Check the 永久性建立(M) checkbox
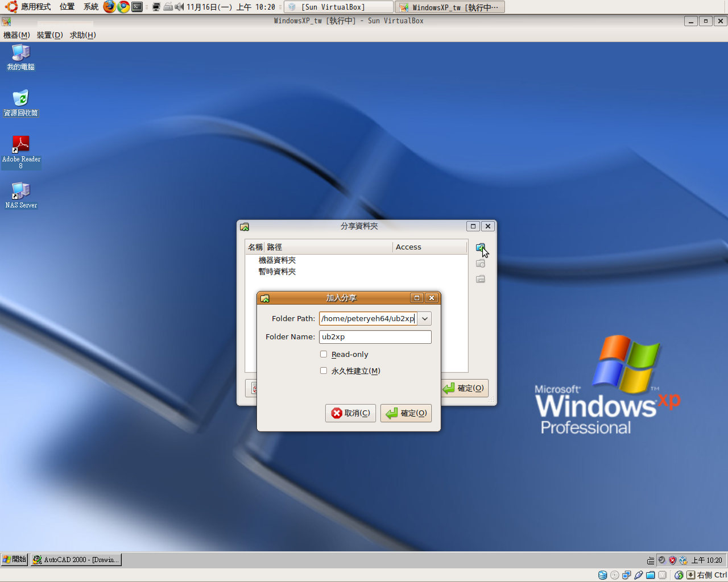Viewport: 728px width, 582px height. [x=324, y=371]
